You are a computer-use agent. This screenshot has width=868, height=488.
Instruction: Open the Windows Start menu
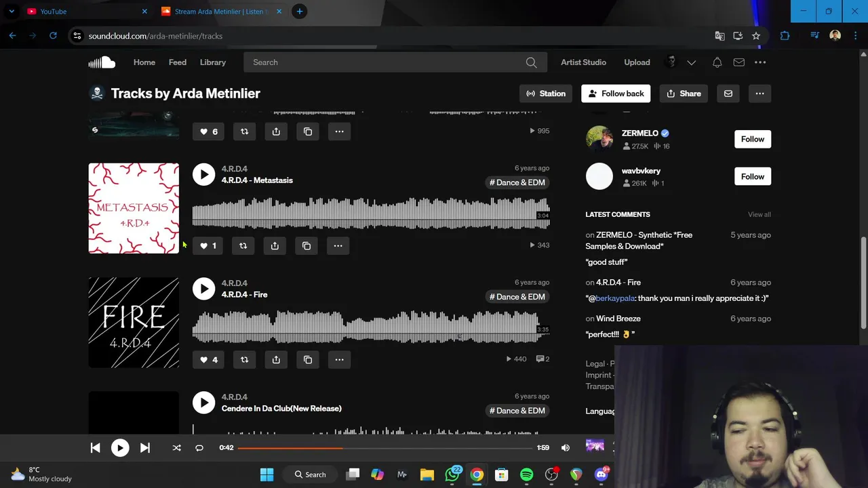(x=267, y=474)
